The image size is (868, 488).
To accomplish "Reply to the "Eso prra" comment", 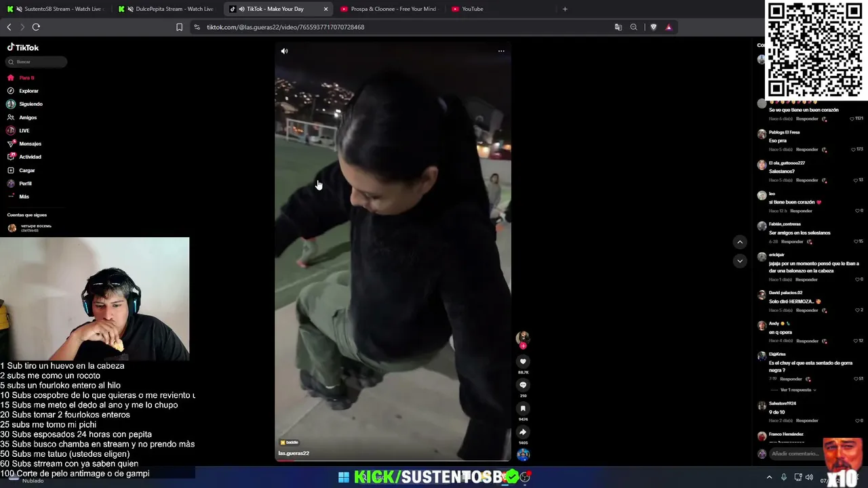I will click(807, 150).
